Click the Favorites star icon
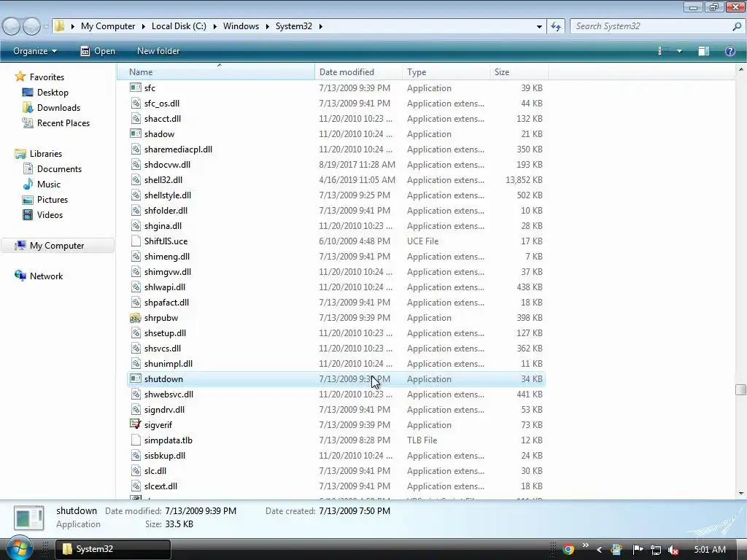The image size is (747, 560). 20,77
